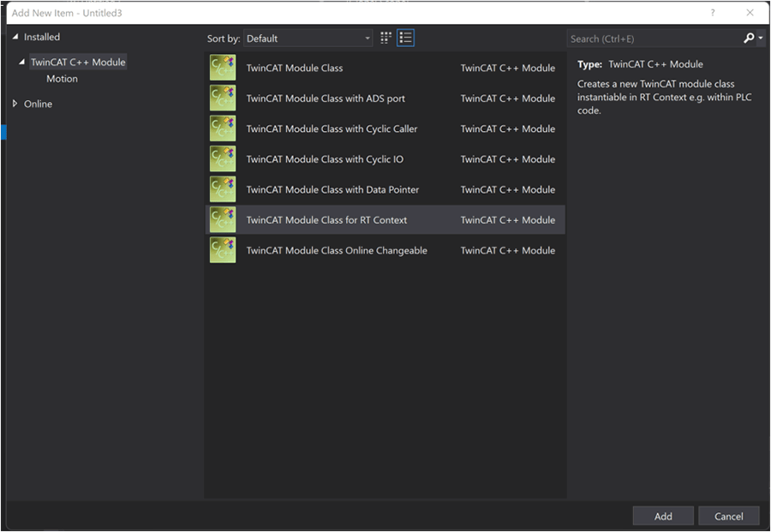Switch to medium icons list view
This screenshot has width=771, height=532.
[406, 38]
